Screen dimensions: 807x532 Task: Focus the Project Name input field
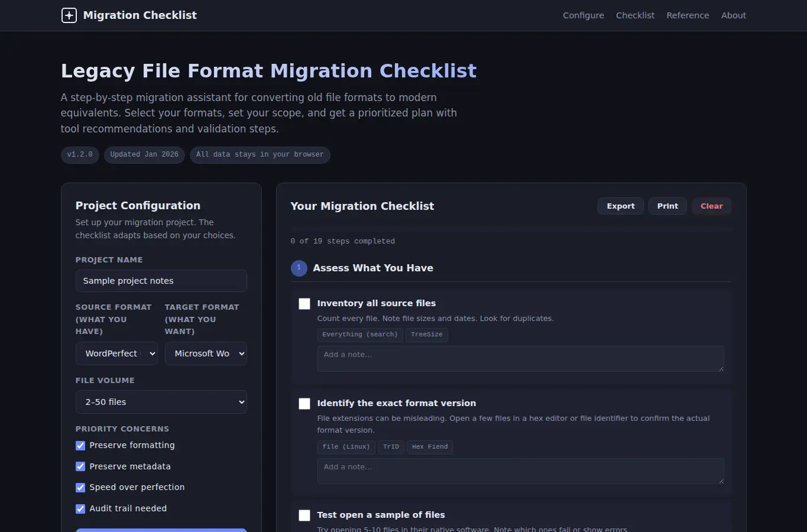pos(161,281)
